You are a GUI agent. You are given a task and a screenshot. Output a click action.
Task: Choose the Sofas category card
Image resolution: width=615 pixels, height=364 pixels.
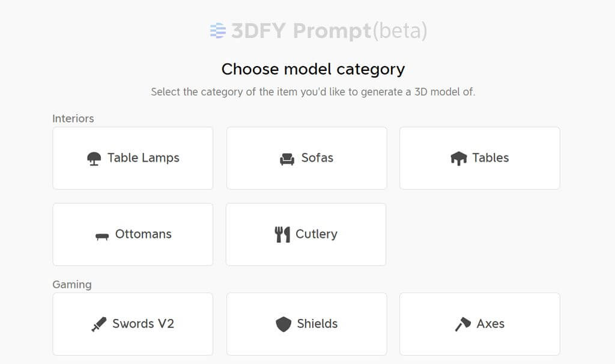tap(306, 158)
